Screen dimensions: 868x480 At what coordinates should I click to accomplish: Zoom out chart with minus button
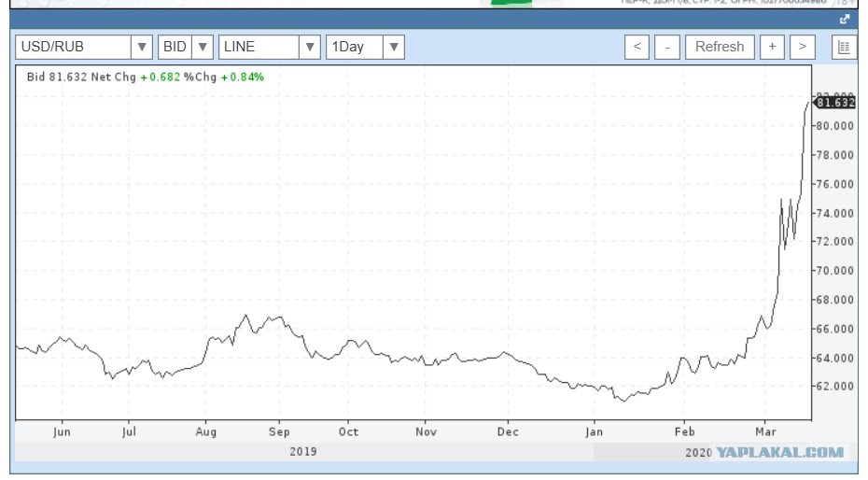667,47
